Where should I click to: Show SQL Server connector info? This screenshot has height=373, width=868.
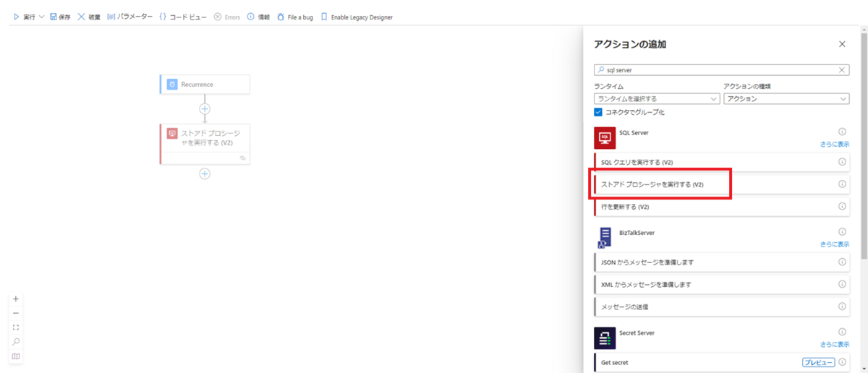point(842,132)
